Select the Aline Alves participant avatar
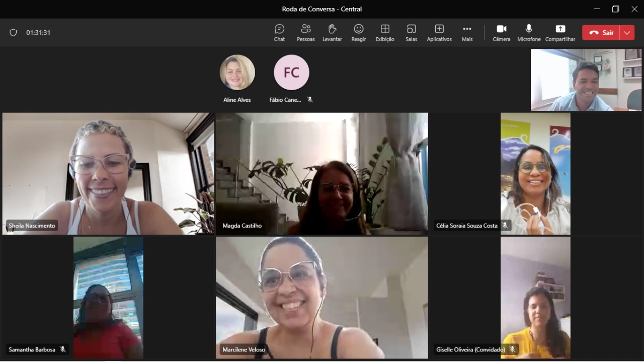 tap(237, 73)
